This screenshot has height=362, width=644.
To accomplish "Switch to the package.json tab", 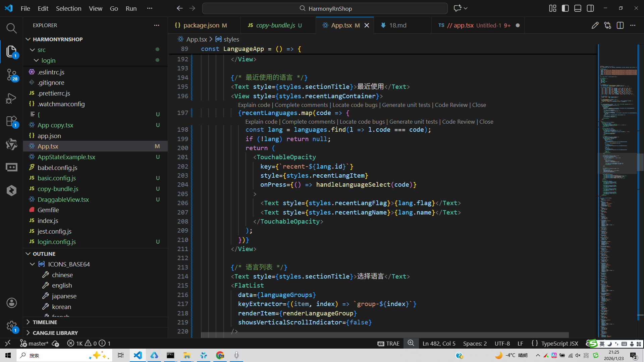I will coord(201,25).
